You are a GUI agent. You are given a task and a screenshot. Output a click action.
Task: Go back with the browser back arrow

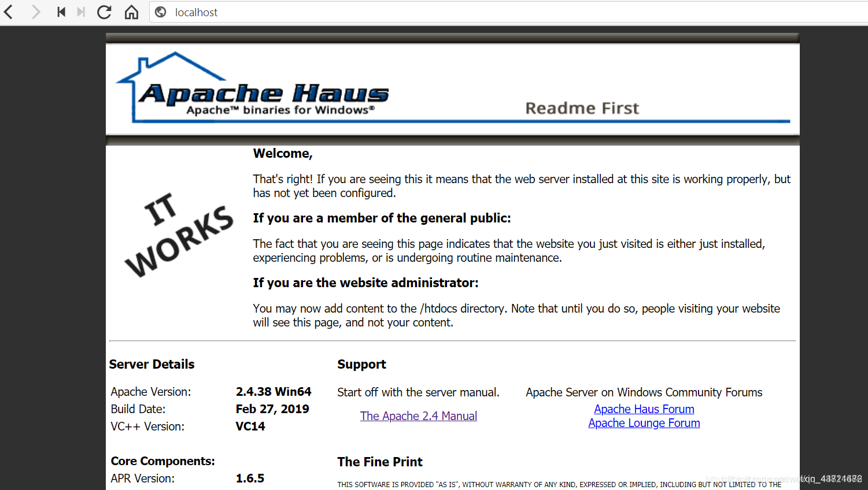(9, 12)
